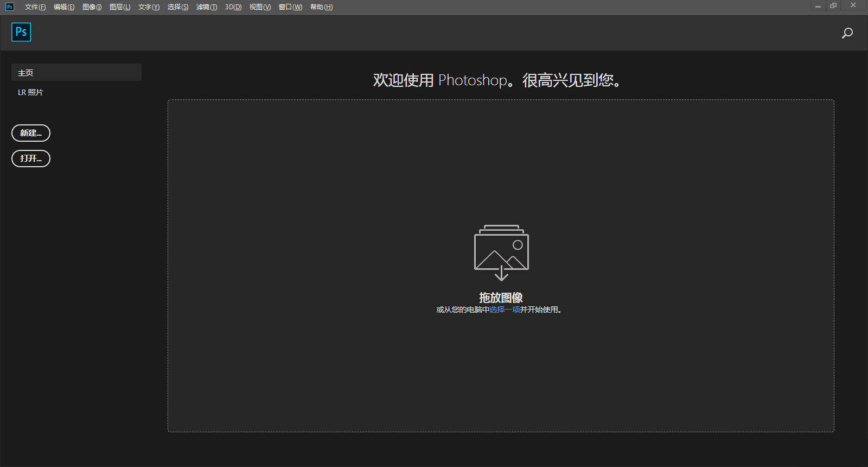Select the 主页 sidebar tab
This screenshot has height=467, width=868.
(x=76, y=72)
